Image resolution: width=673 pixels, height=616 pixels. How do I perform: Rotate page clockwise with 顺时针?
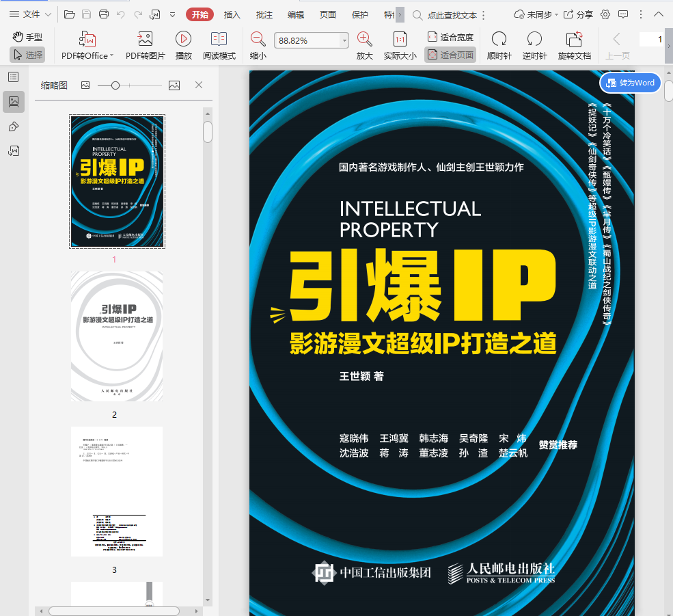click(x=499, y=40)
